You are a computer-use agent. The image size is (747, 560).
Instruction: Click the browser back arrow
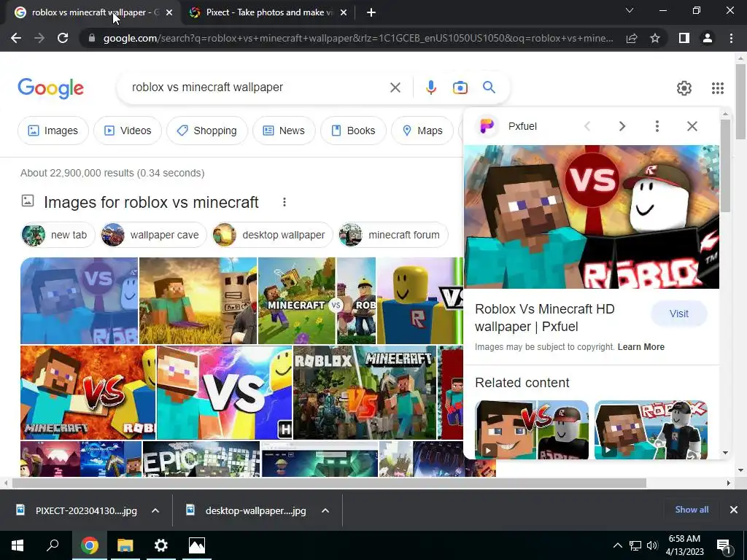[16, 38]
